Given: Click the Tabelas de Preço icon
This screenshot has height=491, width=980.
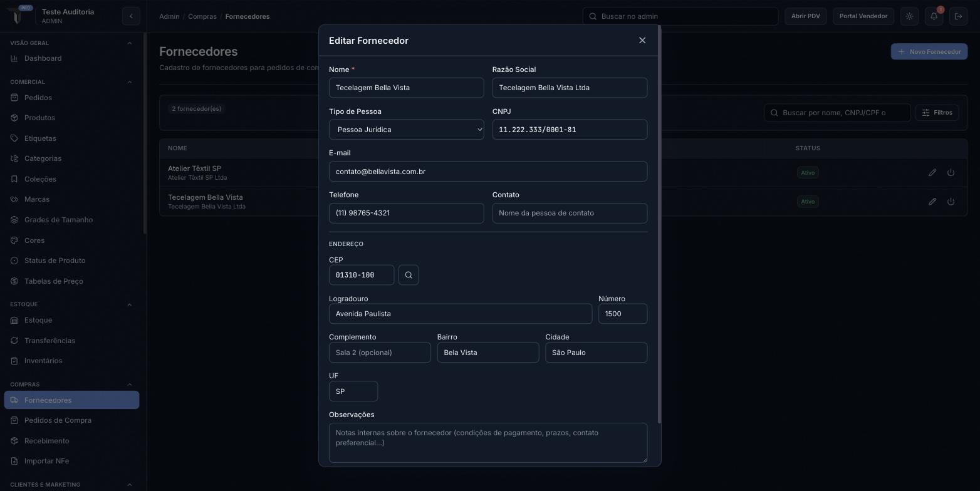Looking at the screenshot, I should [14, 281].
